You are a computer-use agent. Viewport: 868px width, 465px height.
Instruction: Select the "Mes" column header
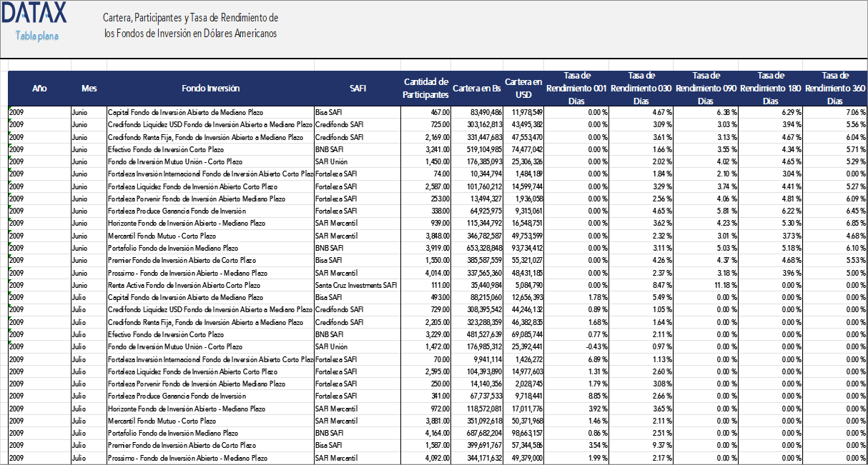click(89, 88)
